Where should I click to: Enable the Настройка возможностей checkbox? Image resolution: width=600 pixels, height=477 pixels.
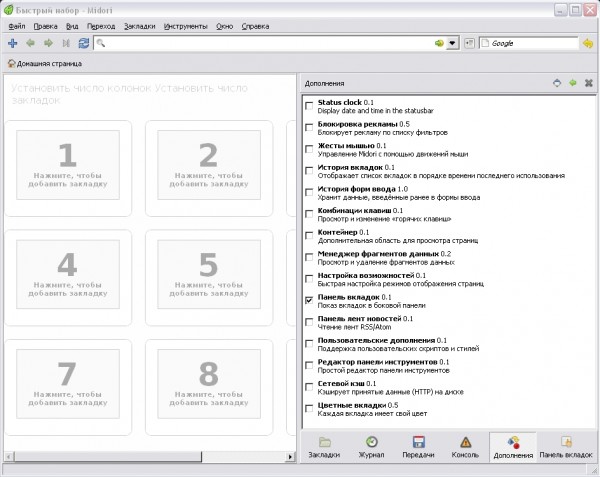coord(309,279)
